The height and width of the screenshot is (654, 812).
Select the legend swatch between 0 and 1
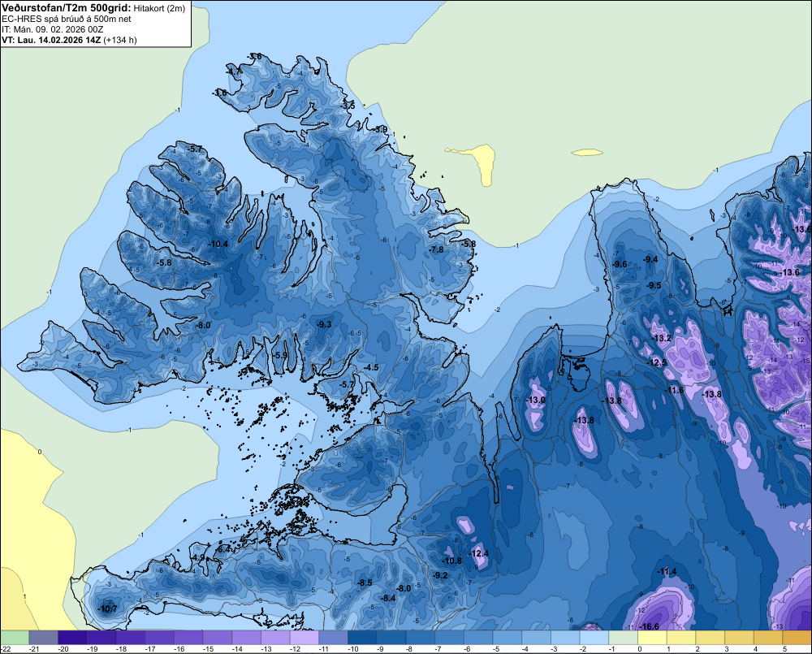tap(653, 638)
